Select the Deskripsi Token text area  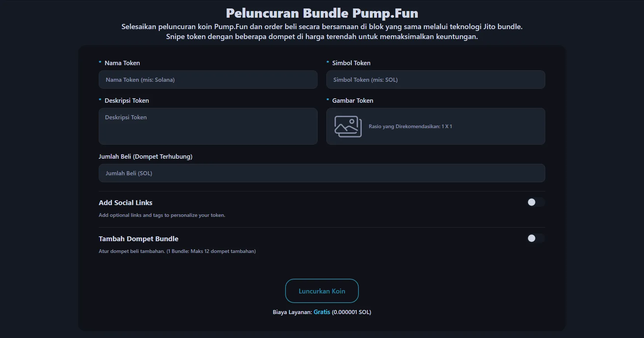[208, 126]
